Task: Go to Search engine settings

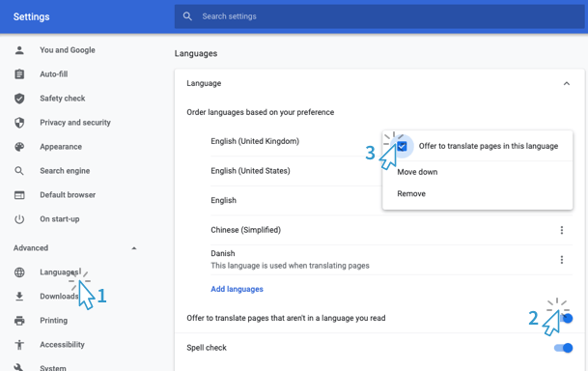Action: click(x=65, y=171)
